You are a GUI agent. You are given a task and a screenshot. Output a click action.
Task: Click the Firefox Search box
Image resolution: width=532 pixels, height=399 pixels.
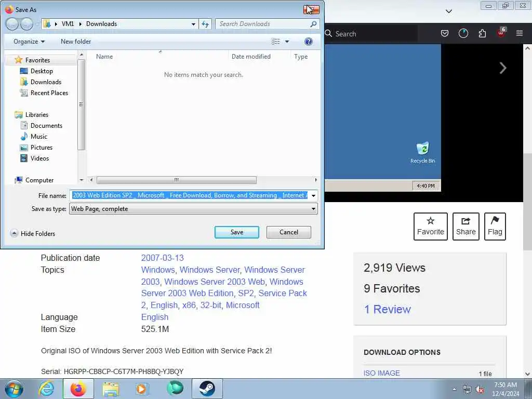(x=370, y=34)
